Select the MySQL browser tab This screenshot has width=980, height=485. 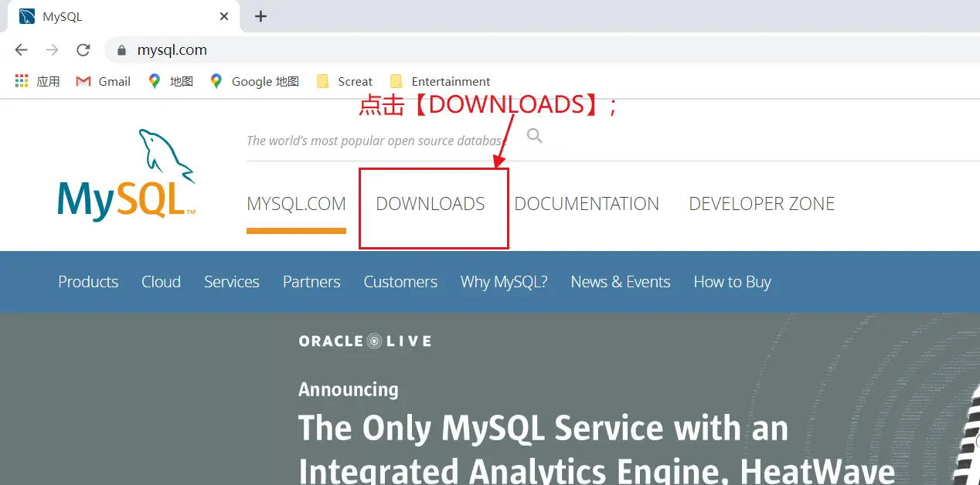[x=124, y=16]
